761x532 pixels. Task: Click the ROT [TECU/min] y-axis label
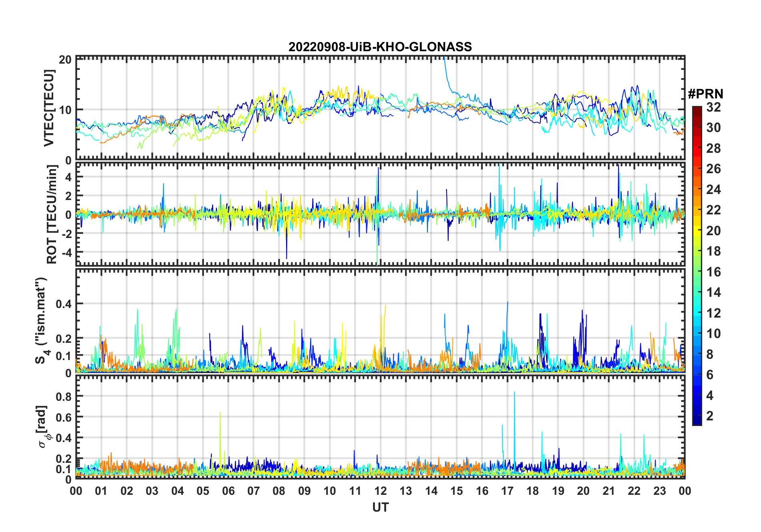pos(52,214)
